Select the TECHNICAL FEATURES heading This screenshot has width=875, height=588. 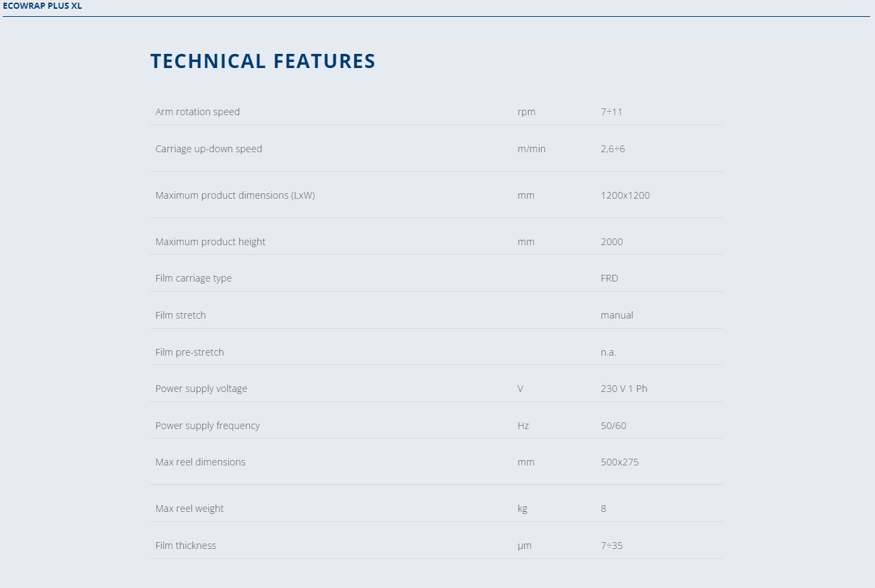click(x=263, y=61)
